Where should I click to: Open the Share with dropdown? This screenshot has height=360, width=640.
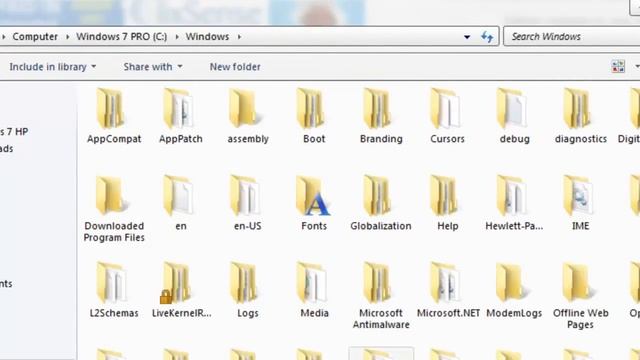(x=153, y=67)
